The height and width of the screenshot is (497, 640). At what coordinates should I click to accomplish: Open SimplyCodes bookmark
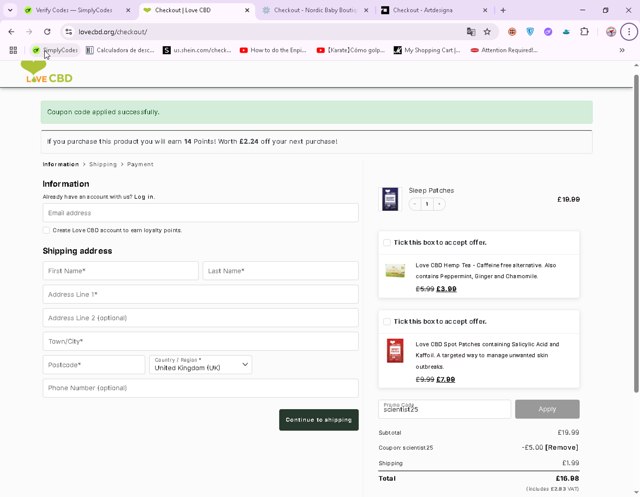55,50
